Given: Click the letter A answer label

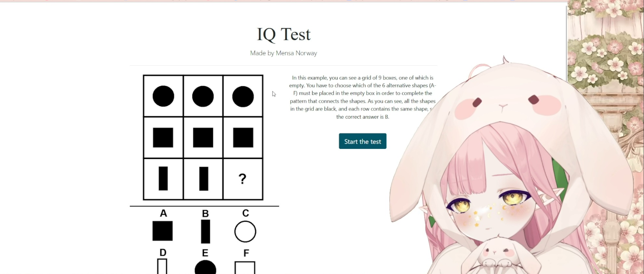Looking at the screenshot, I should pyautogui.click(x=163, y=213).
